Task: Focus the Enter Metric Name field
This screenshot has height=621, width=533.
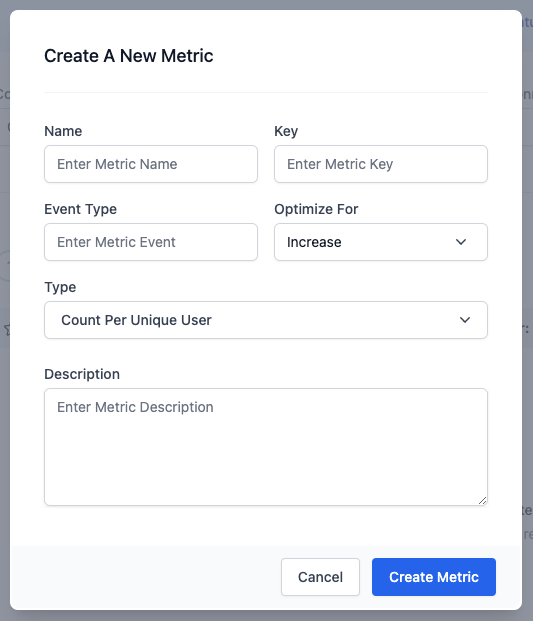Action: pos(151,164)
